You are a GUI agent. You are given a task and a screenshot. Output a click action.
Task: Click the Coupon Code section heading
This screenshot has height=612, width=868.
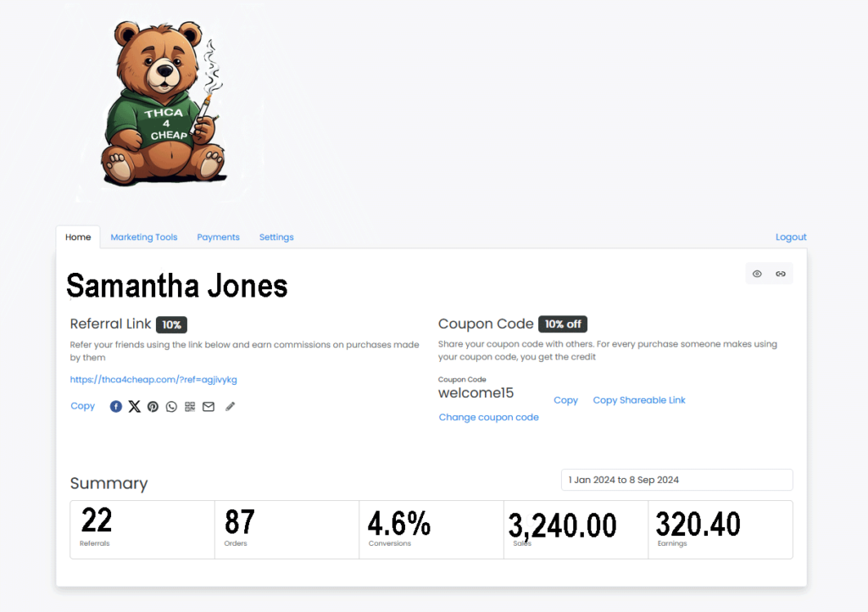click(486, 325)
